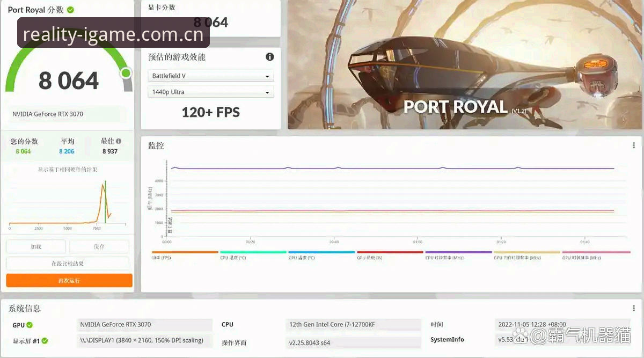Click the purple CPU clock line in graph
The image size is (644, 358).
pos(392,169)
